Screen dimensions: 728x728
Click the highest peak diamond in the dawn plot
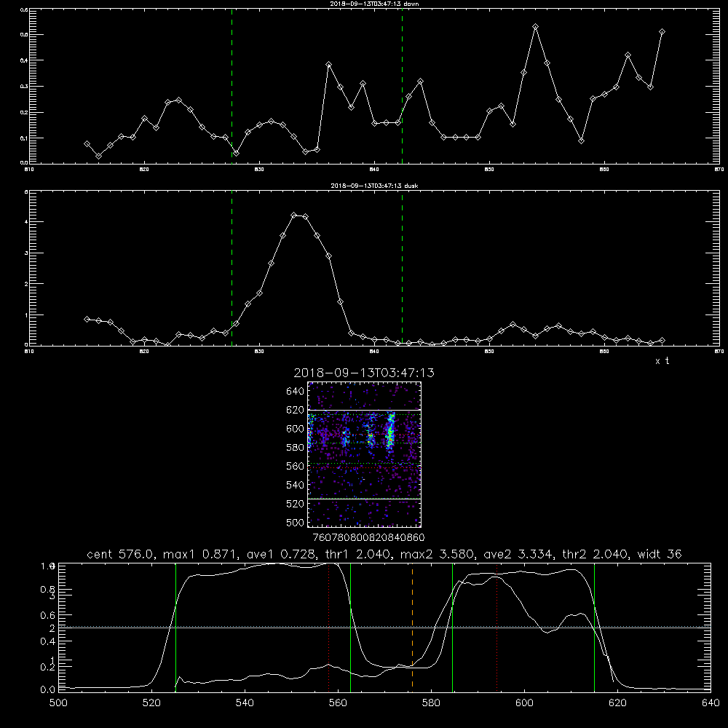point(535,27)
